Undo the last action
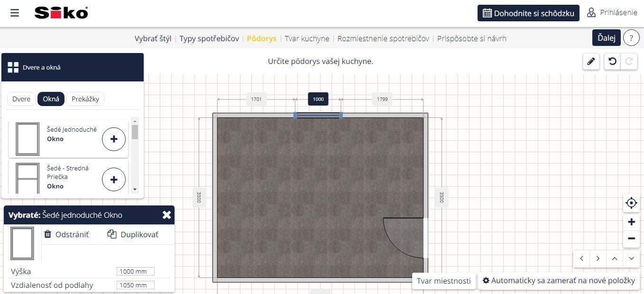 612,62
